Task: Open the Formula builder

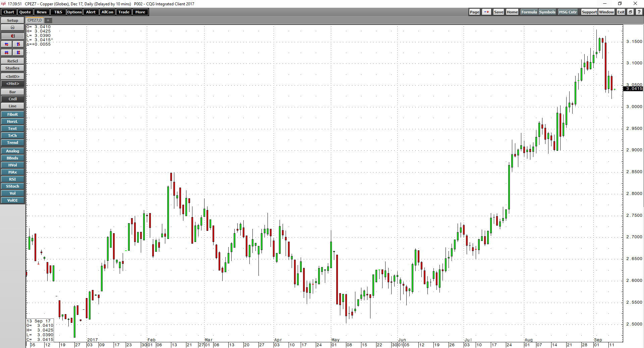Action: [x=529, y=12]
